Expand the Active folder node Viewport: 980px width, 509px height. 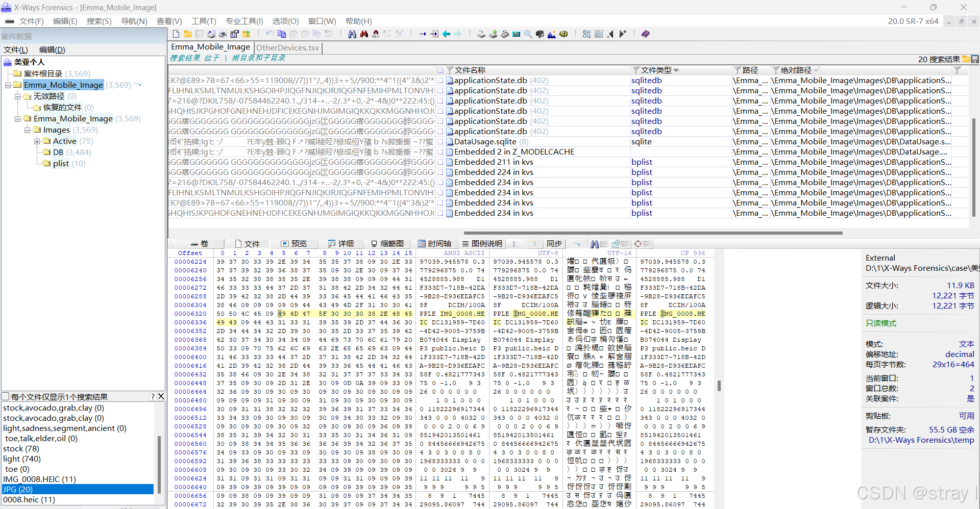click(37, 141)
